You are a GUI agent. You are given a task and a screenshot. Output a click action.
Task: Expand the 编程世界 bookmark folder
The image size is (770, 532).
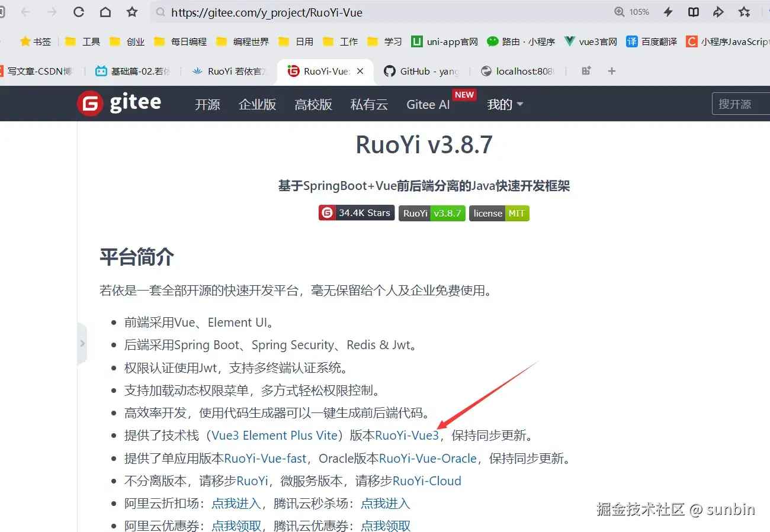click(x=242, y=41)
